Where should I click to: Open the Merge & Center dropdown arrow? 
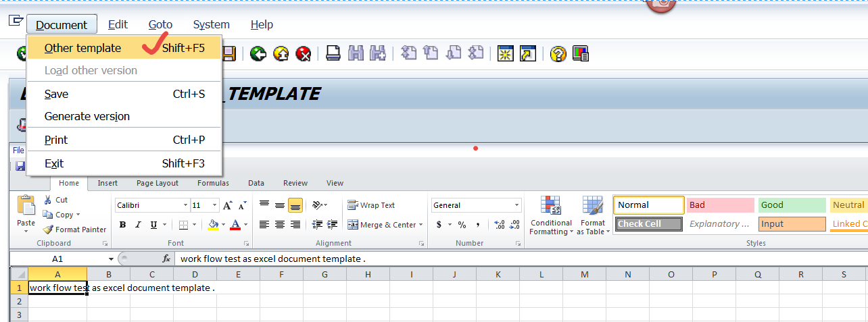click(x=421, y=225)
